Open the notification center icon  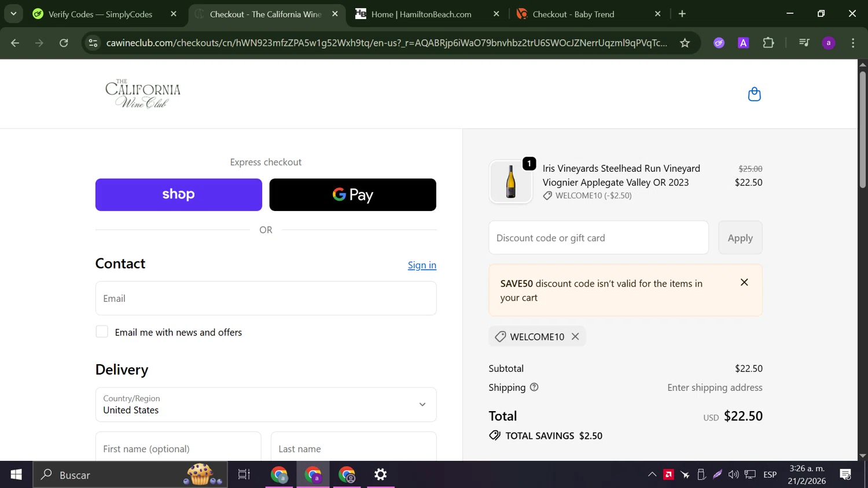845,475
